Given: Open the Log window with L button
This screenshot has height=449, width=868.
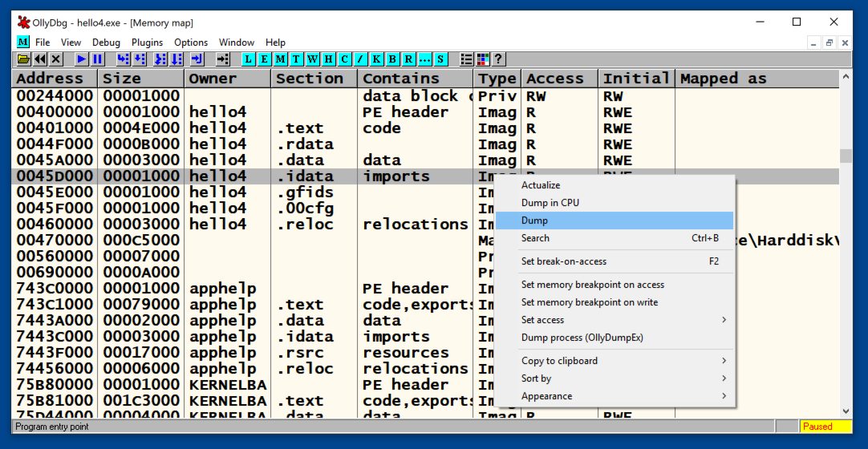Looking at the screenshot, I should coord(248,59).
